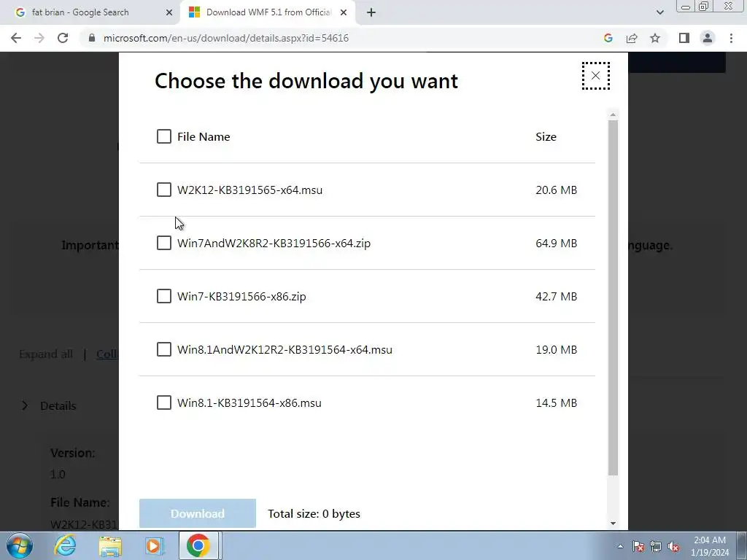Launch Internet Explorer from taskbar
Image resolution: width=747 pixels, height=560 pixels.
[65, 545]
